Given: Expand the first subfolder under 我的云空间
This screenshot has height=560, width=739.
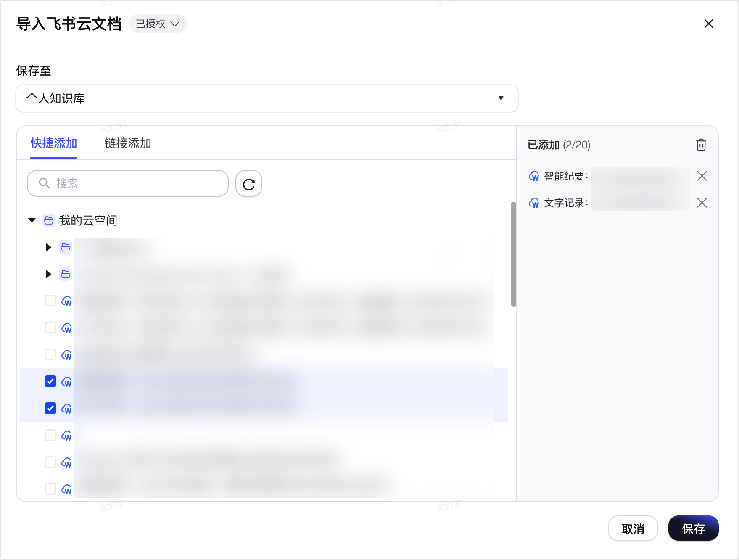Looking at the screenshot, I should (48, 247).
